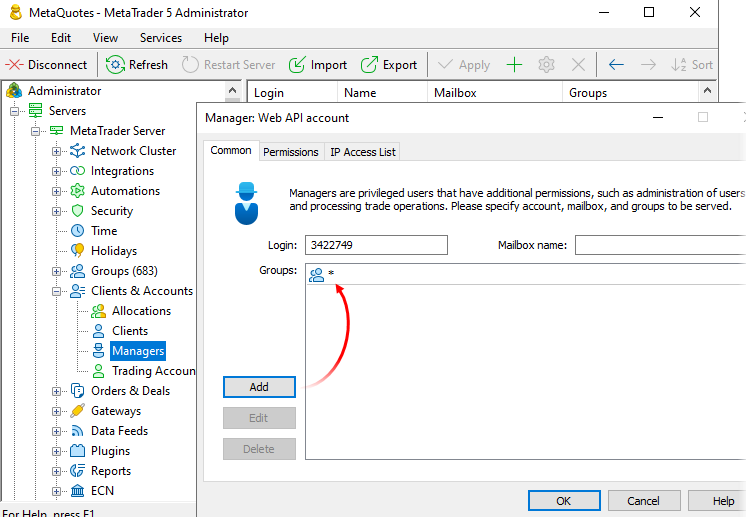Expand the Security node
The height and width of the screenshot is (517, 746).
(x=57, y=211)
